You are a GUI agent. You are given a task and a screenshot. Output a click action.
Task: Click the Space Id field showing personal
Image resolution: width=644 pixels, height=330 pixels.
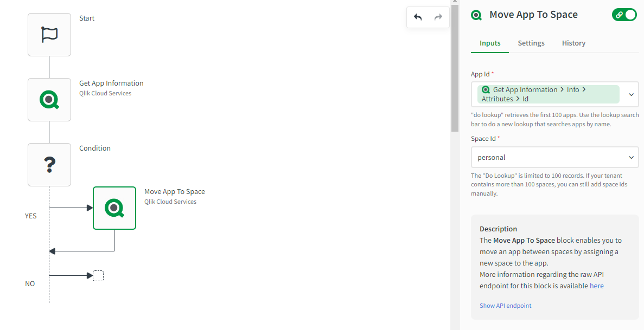(x=548, y=157)
